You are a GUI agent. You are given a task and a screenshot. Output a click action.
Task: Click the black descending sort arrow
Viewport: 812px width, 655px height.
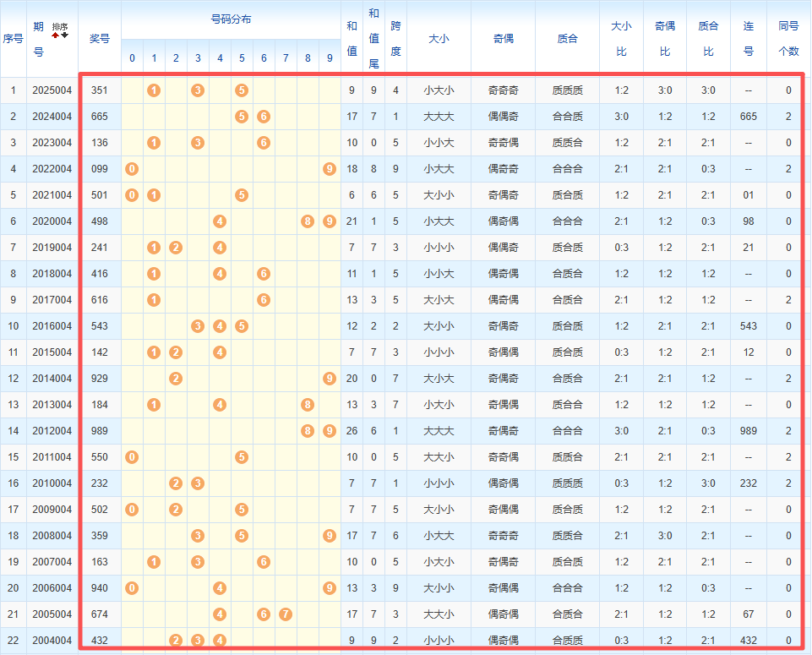point(64,35)
